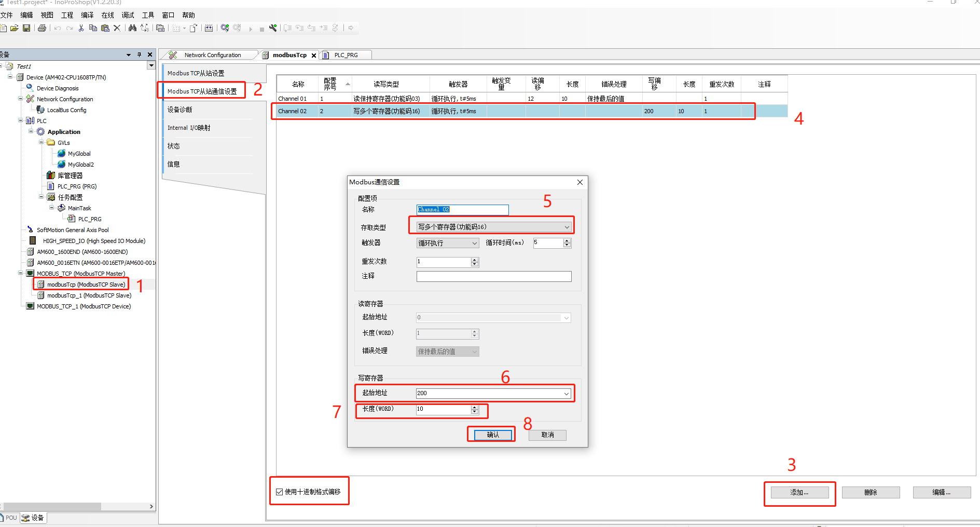Increase 重发次数 using the stepper

pyautogui.click(x=474, y=260)
